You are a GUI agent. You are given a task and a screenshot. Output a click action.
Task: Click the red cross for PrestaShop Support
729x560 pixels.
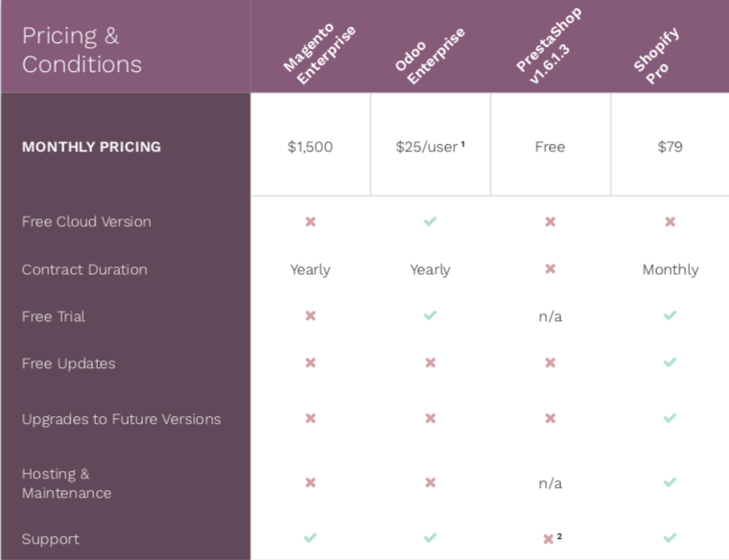pos(548,539)
